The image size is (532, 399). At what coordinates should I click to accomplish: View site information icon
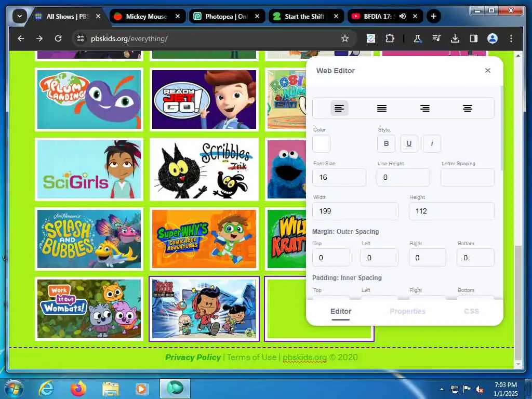81,38
